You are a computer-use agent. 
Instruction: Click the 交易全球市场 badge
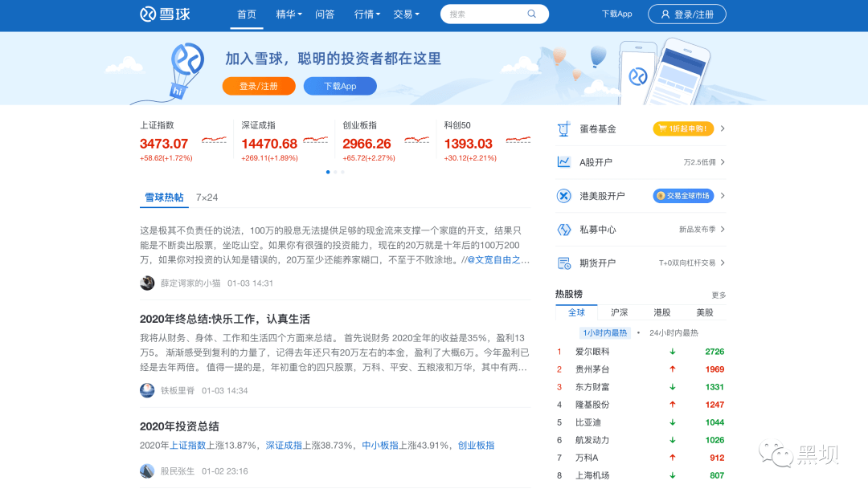click(683, 196)
